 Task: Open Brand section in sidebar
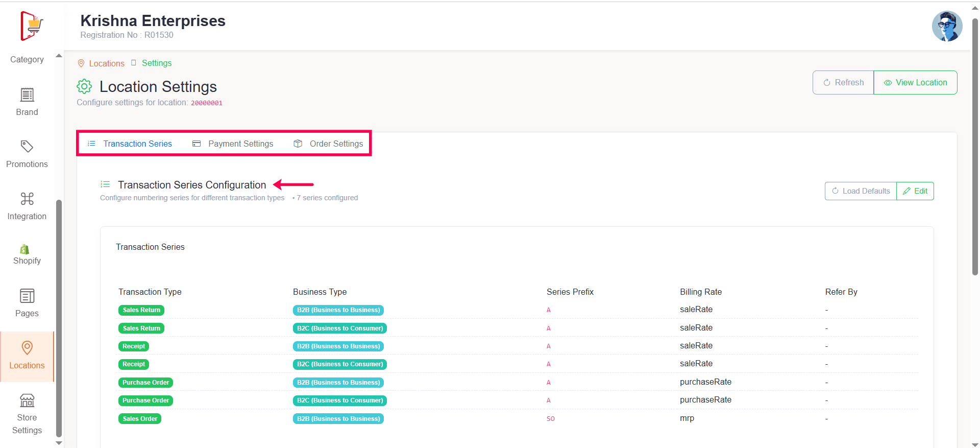pos(27,102)
